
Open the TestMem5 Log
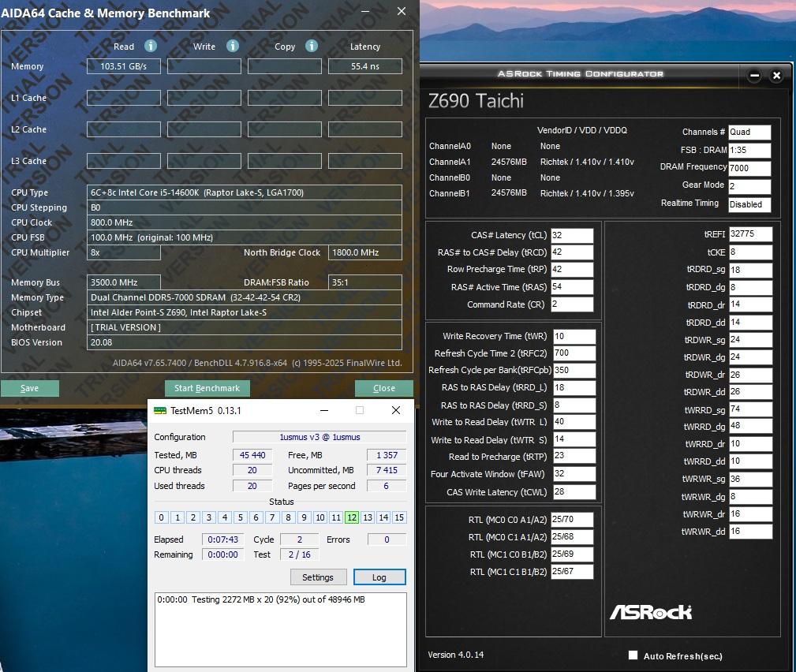[x=379, y=577]
